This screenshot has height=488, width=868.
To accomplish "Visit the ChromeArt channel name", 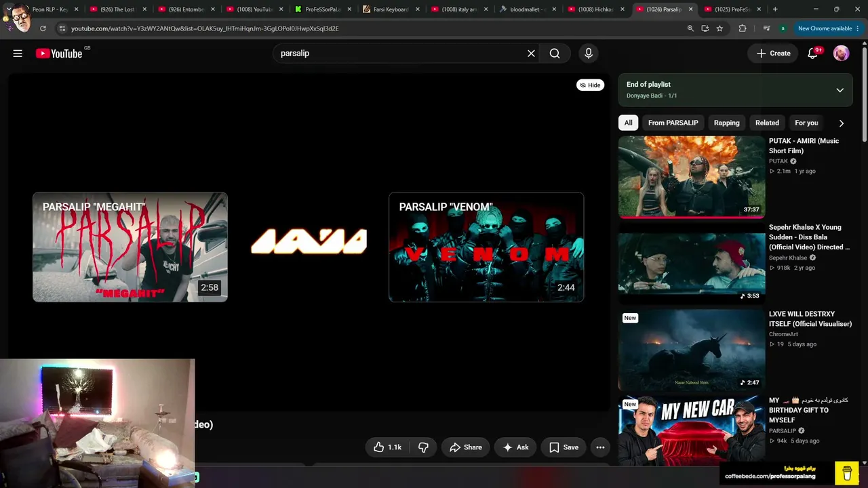I will coord(783,334).
